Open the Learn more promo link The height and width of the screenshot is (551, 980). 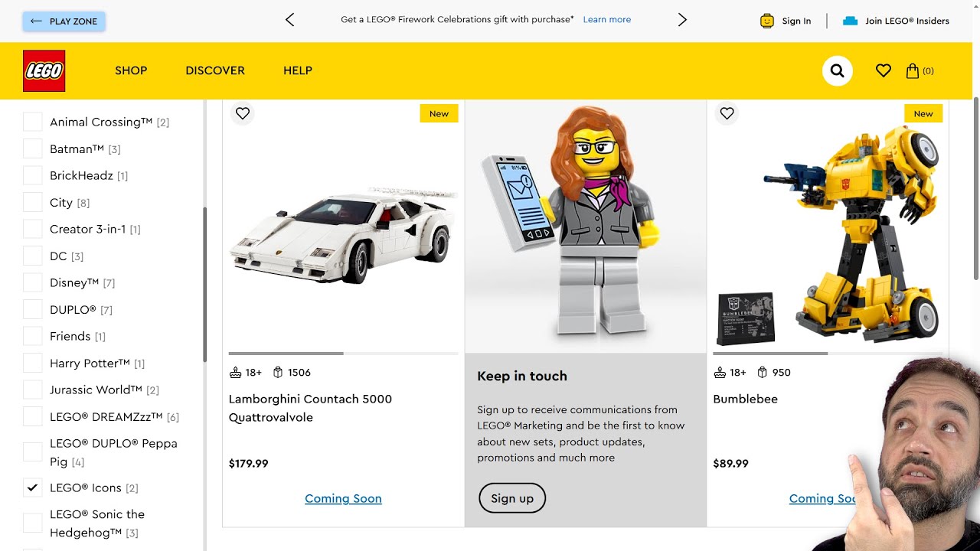[x=607, y=20]
